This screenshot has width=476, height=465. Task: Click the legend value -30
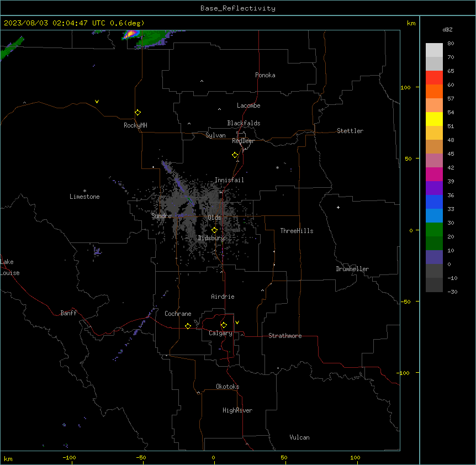tap(452, 292)
